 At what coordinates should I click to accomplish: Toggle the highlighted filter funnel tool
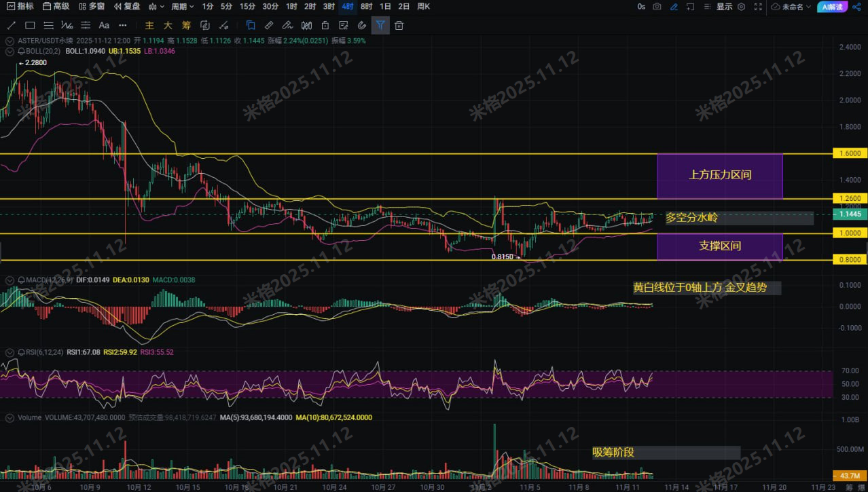(x=380, y=25)
